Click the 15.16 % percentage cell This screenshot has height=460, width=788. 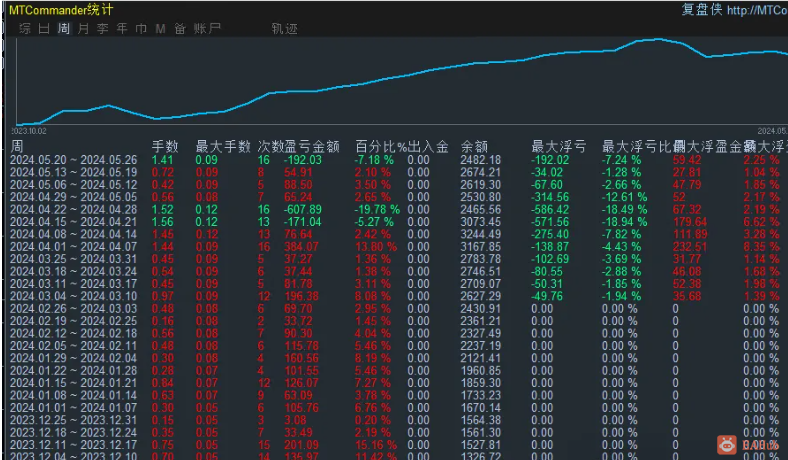point(376,445)
